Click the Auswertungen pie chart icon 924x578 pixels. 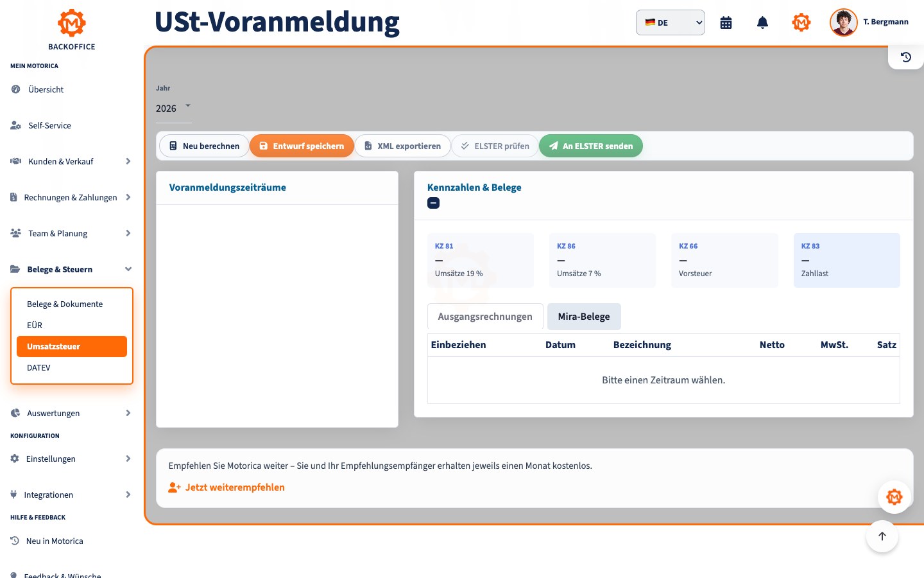(15, 413)
